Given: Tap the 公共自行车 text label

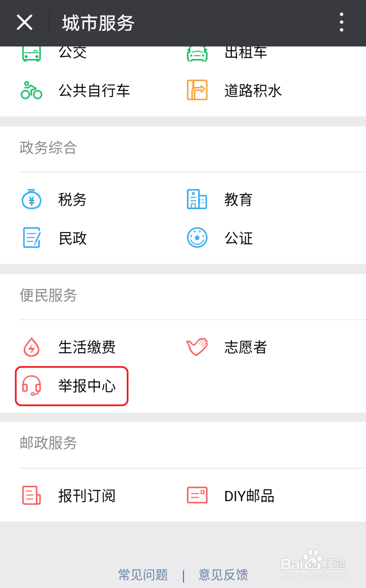Looking at the screenshot, I should [x=94, y=91].
